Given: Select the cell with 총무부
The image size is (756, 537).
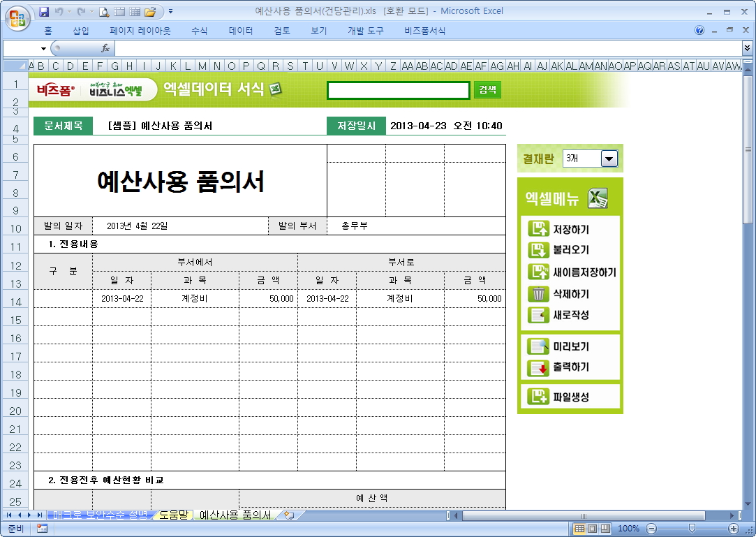Looking at the screenshot, I should click(416, 226).
